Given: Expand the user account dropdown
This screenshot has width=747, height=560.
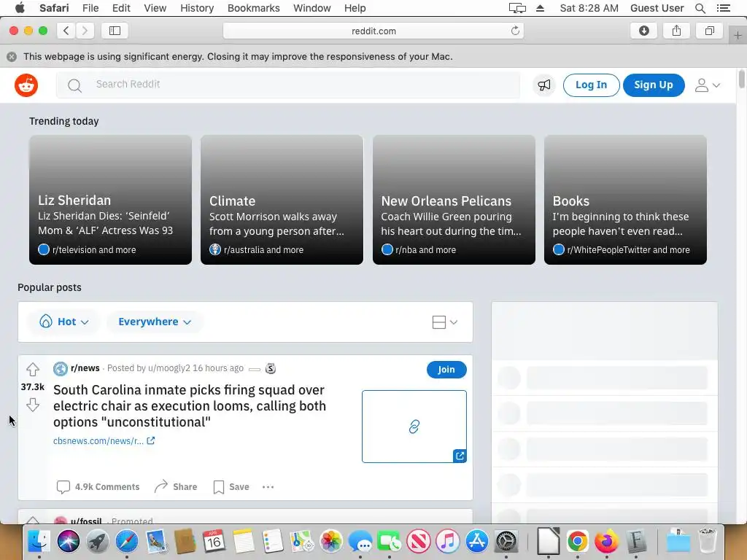Looking at the screenshot, I should pos(707,85).
